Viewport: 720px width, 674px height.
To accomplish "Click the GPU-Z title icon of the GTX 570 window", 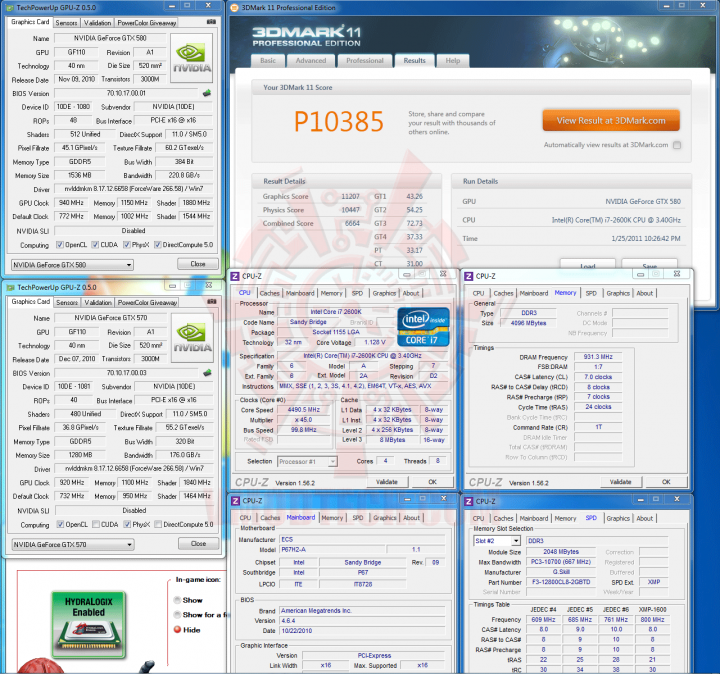I will [x=11, y=287].
